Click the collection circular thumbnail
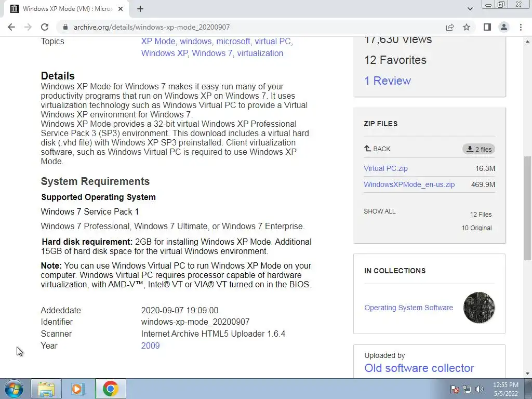Image resolution: width=532 pixels, height=399 pixels. (x=479, y=308)
